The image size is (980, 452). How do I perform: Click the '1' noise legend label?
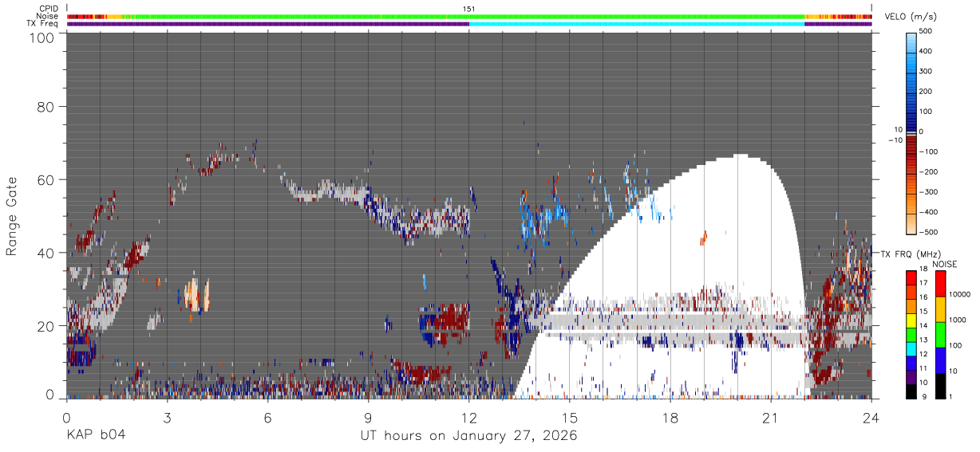(952, 397)
